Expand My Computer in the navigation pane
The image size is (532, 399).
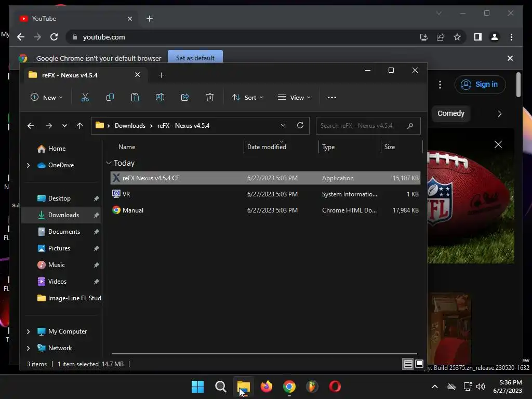[29, 331]
